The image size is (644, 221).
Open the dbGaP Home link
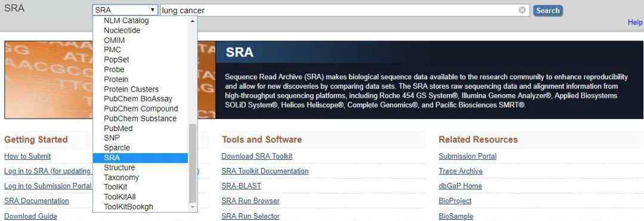tap(460, 186)
